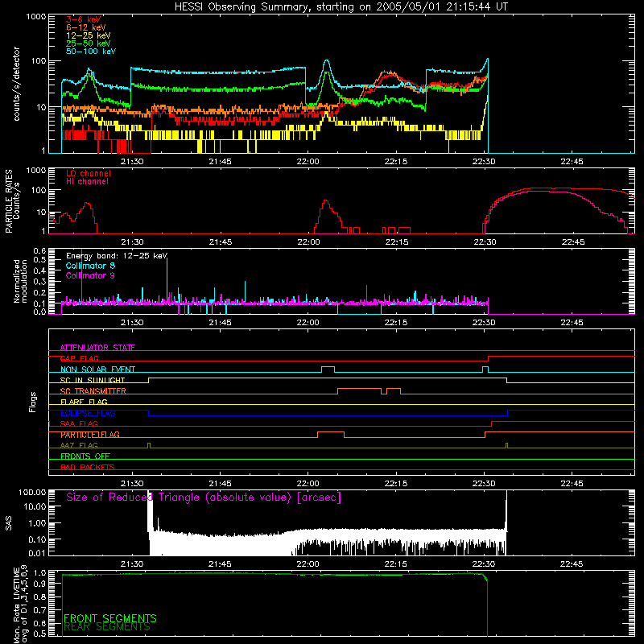The width and height of the screenshot is (644, 644).
Task: Click the Collimator 8 legend label
Action: pos(90,266)
